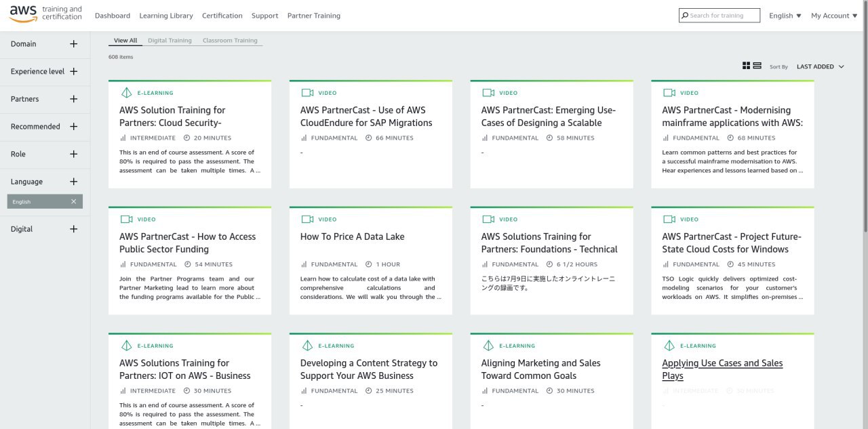Click clock icon beside 6 1/2 HOURS

pos(549,264)
